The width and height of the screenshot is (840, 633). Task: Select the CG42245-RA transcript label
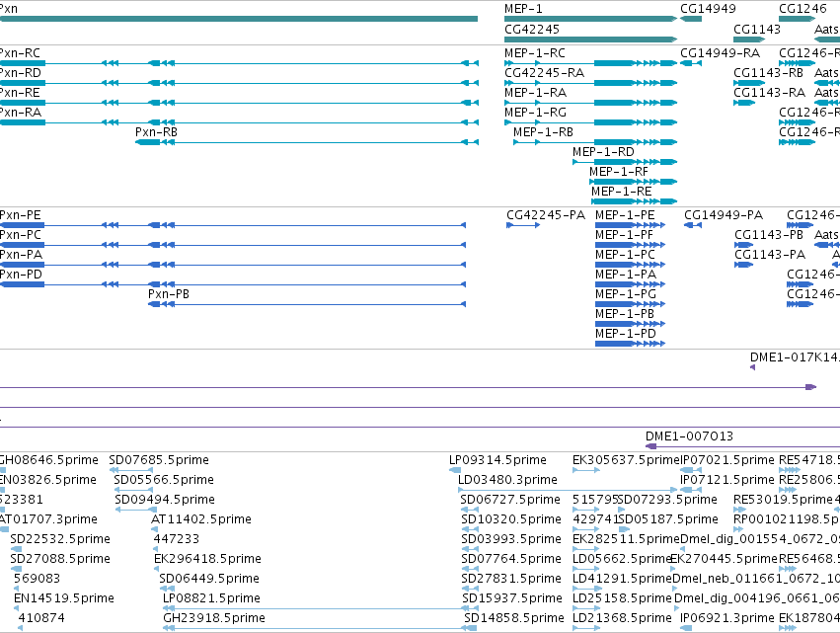pos(544,73)
